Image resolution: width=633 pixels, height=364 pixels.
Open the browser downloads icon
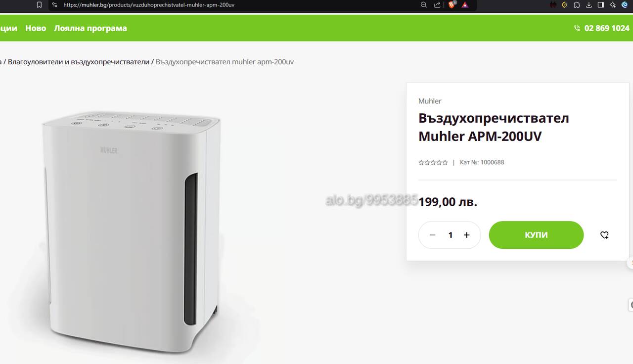coord(589,5)
